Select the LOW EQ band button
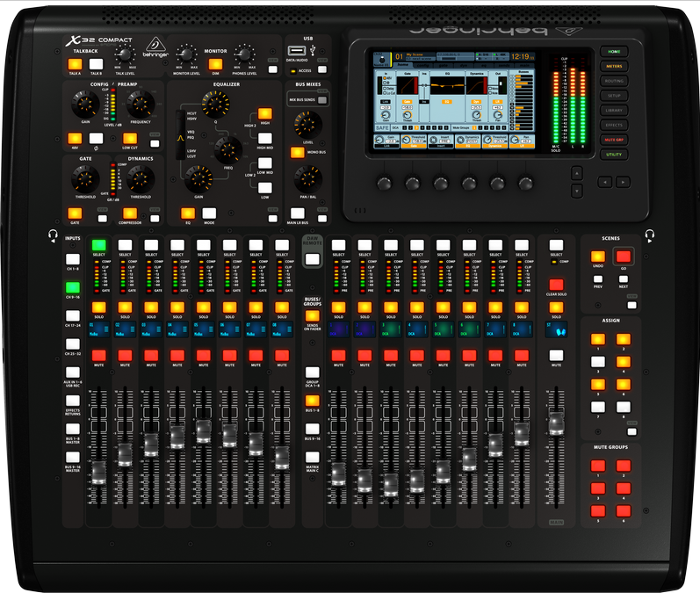Image resolution: width=700 pixels, height=593 pixels. coord(264,188)
